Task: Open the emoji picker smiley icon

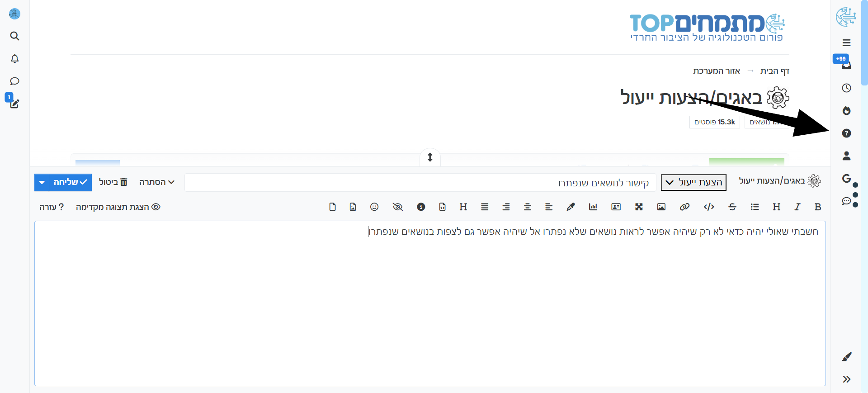Action: click(x=374, y=207)
